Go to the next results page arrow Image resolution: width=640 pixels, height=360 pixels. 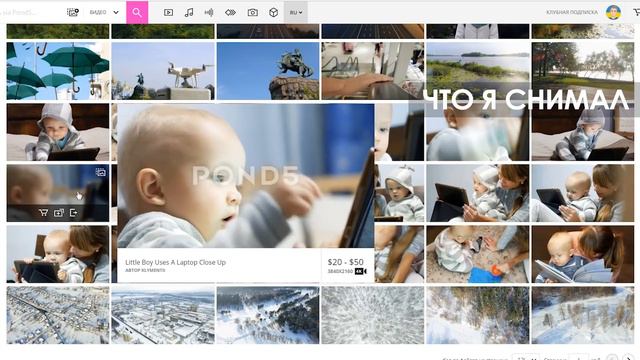coord(629,358)
